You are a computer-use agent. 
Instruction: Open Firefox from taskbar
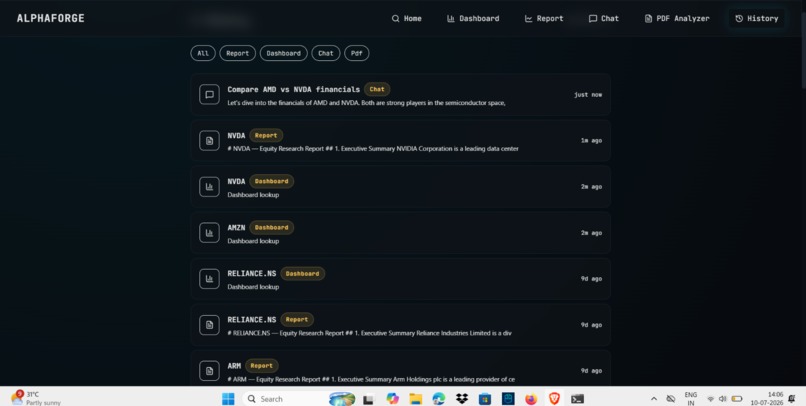click(x=531, y=399)
